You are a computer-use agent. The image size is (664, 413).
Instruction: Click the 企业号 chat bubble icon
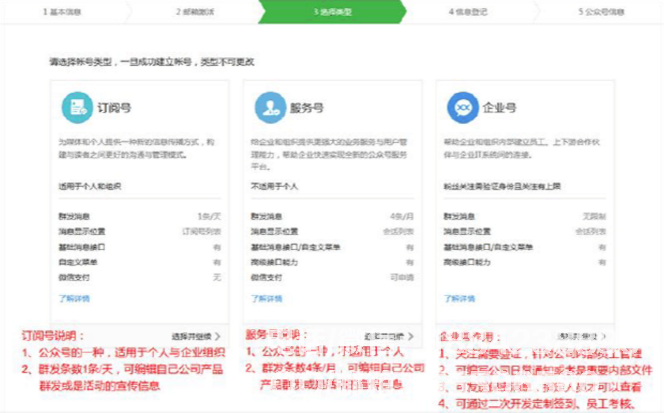(x=463, y=108)
